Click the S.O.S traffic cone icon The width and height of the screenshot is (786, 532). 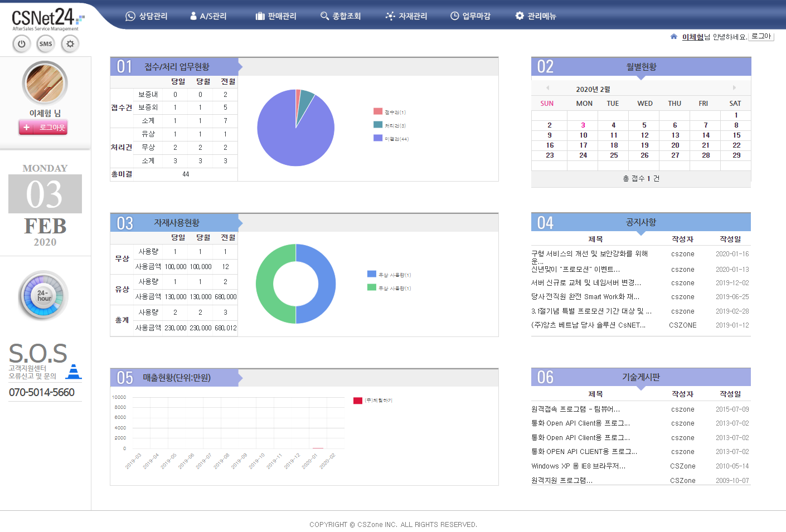coord(74,372)
